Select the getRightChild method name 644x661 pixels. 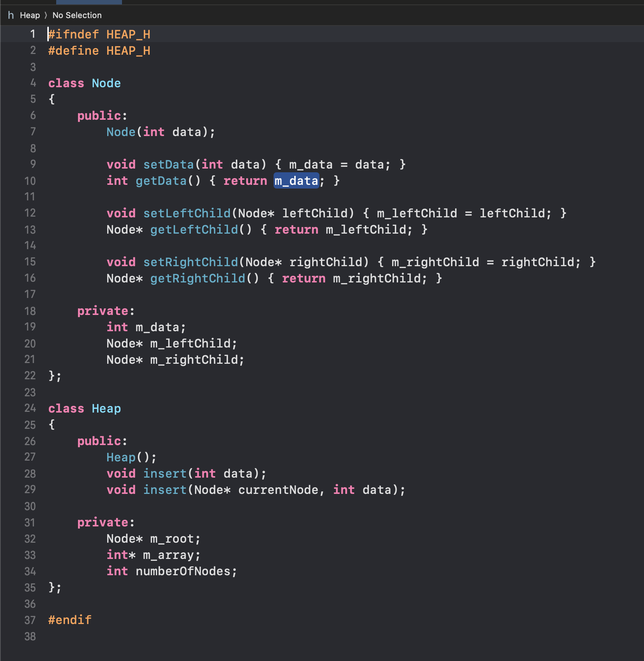198,278
